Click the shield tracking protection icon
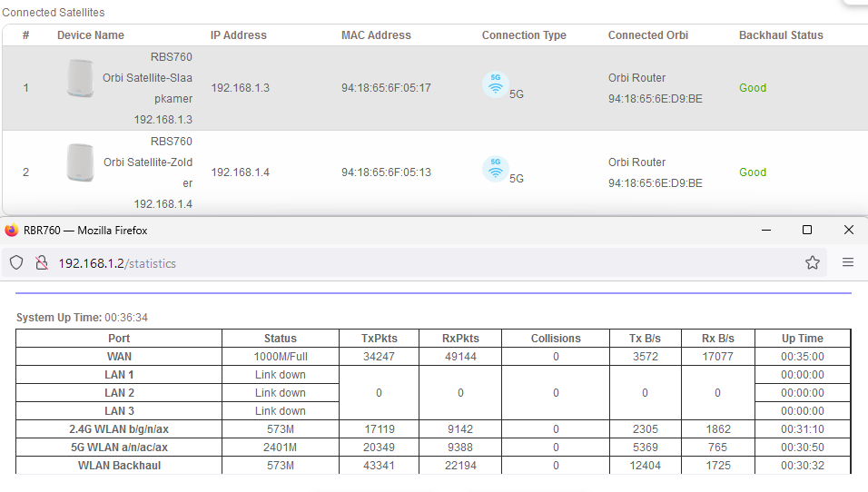868x492 pixels. click(x=16, y=262)
